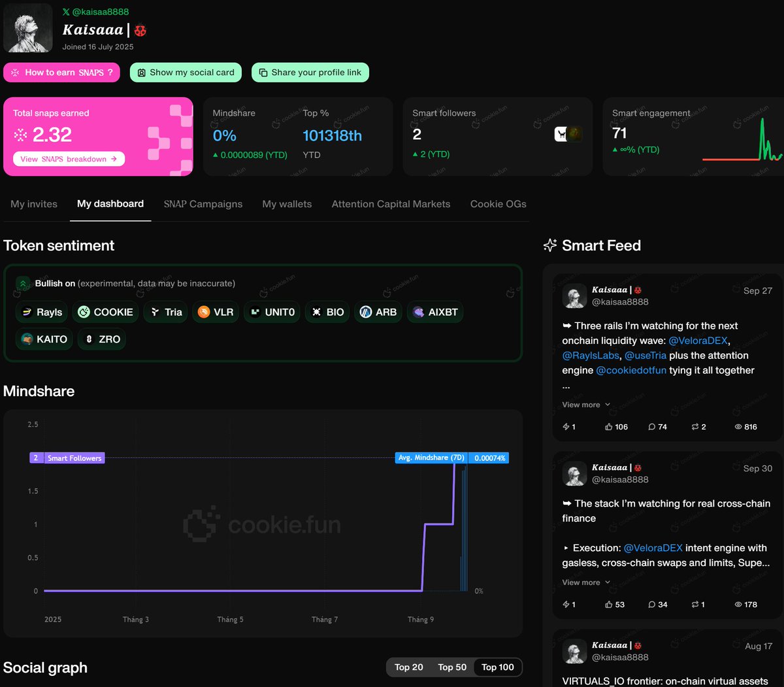784x687 pixels.
Task: Expand View more on Sep 30 post
Action: 586,582
